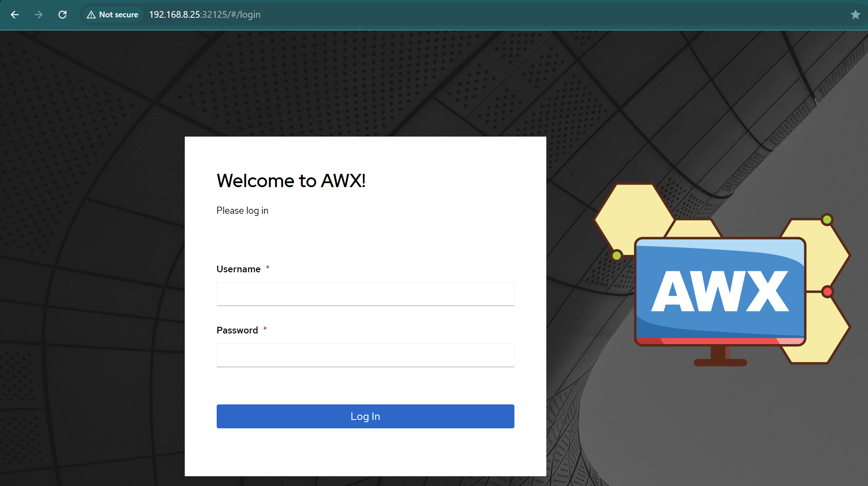868x486 pixels.
Task: Click the browser back arrow
Action: (15, 15)
